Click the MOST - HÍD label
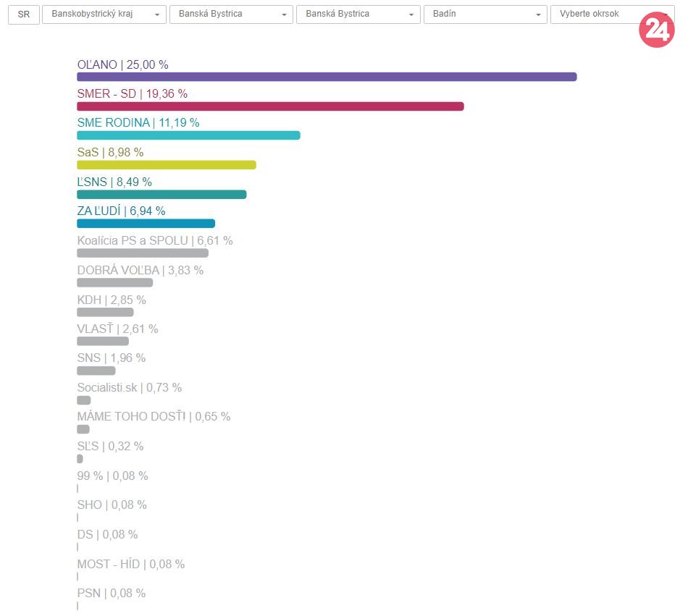688x616 pixels. pos(130,564)
